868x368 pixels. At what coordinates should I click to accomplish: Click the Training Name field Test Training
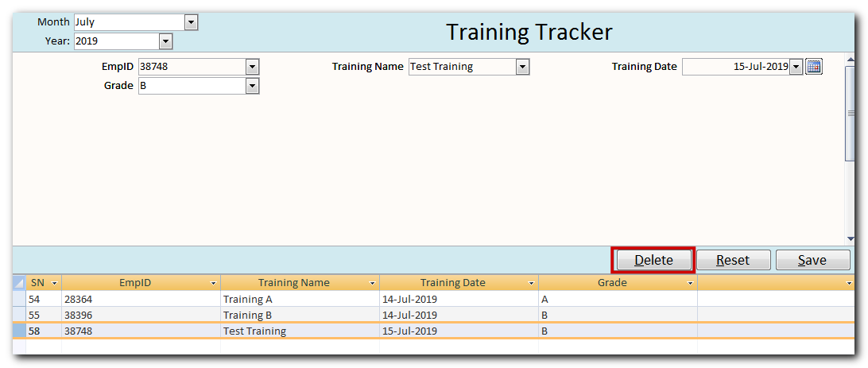pyautogui.click(x=463, y=67)
